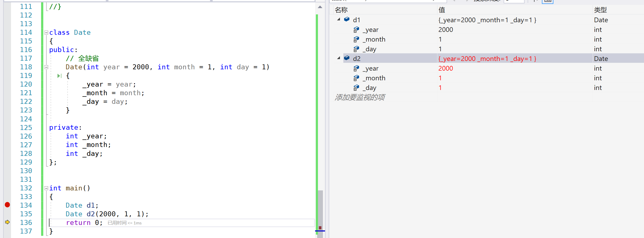Viewport: 644px width, 238px height.
Task: Click the member icon beside _day under d2
Action: click(x=356, y=88)
